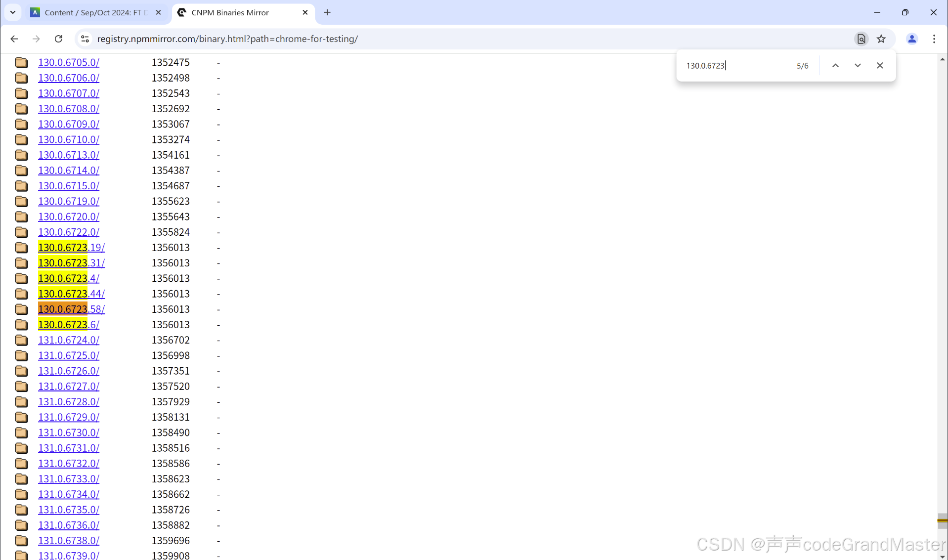Screen dimensions: 948x560
Task: Click the address bar URL
Action: coord(227,39)
